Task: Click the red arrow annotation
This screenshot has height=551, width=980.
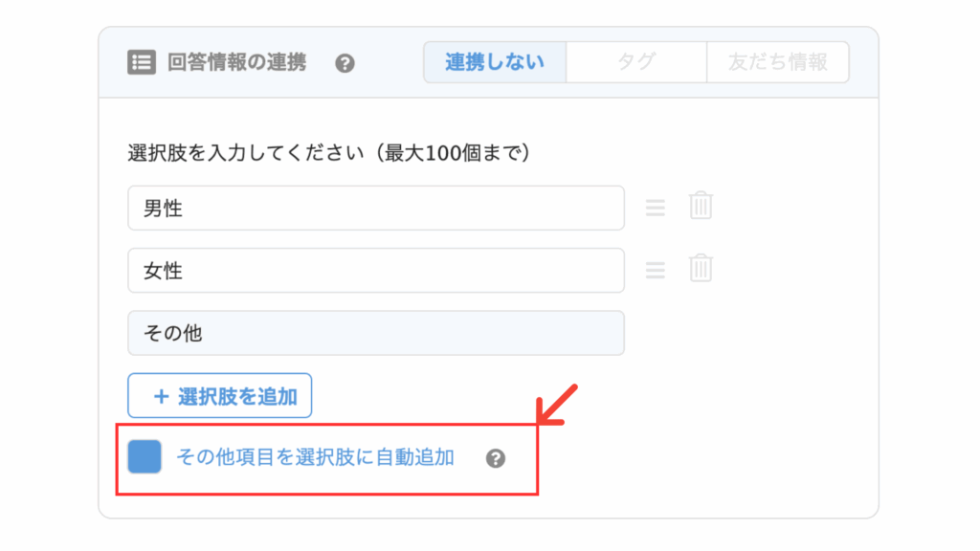Action: 557,405
